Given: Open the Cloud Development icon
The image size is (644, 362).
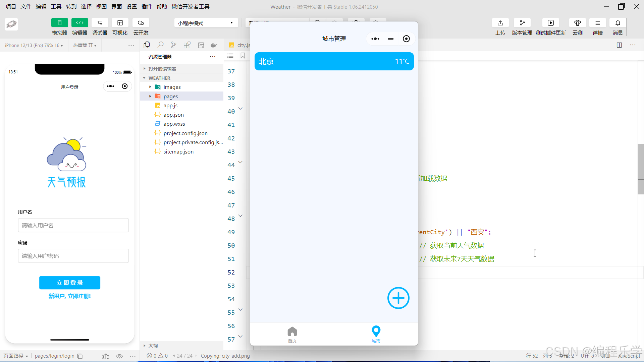Looking at the screenshot, I should coord(141,23).
